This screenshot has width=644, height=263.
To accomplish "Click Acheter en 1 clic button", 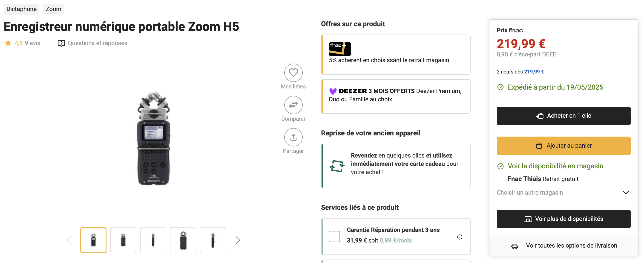I will pos(563,116).
